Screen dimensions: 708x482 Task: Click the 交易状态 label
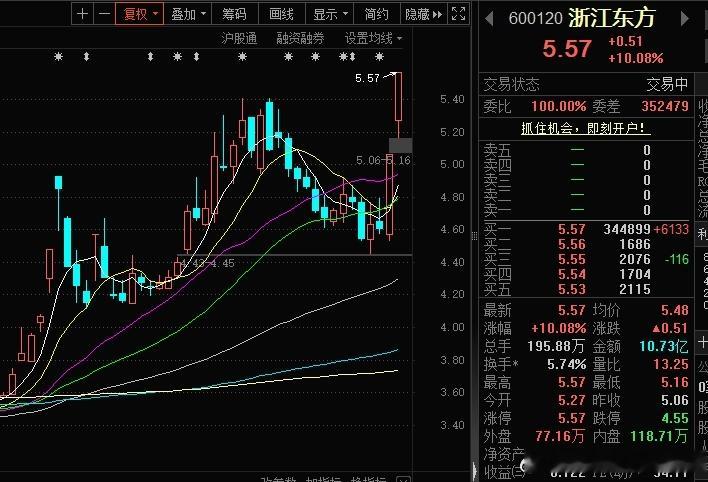[512, 84]
